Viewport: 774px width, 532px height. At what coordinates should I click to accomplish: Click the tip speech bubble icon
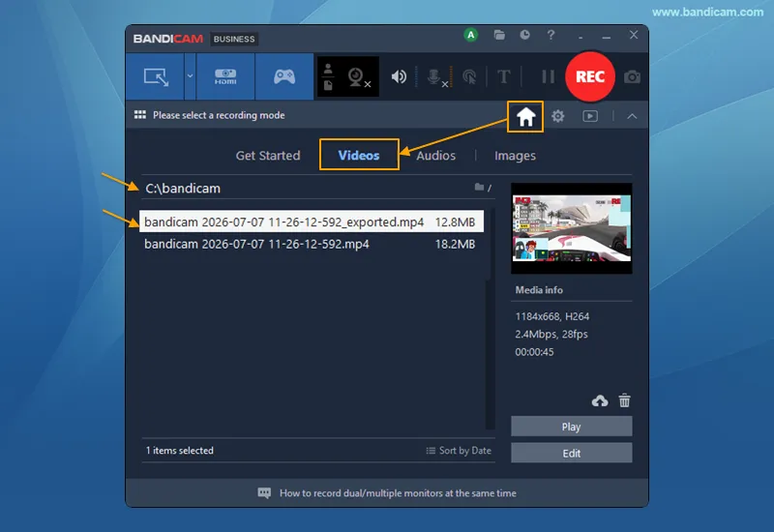264,493
